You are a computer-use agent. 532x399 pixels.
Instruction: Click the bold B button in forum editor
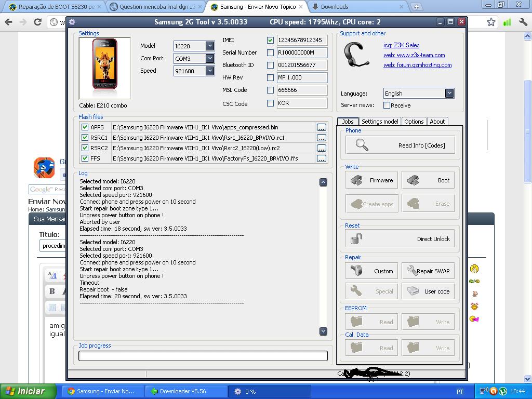[52, 291]
